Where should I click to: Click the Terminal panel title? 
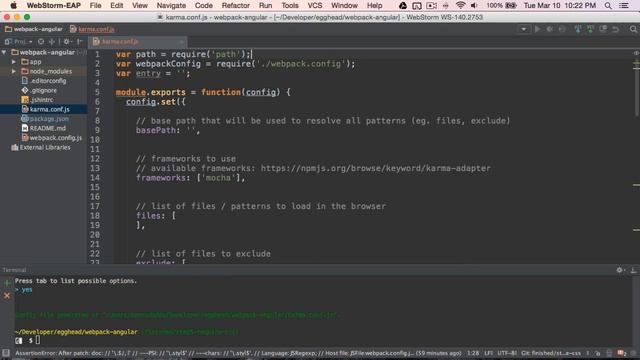tap(14, 270)
